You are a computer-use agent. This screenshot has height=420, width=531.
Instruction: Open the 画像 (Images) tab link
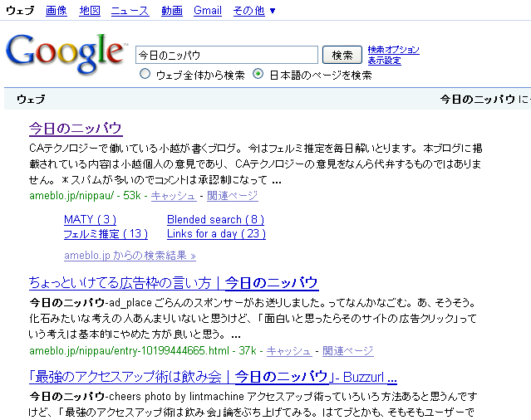(x=57, y=11)
